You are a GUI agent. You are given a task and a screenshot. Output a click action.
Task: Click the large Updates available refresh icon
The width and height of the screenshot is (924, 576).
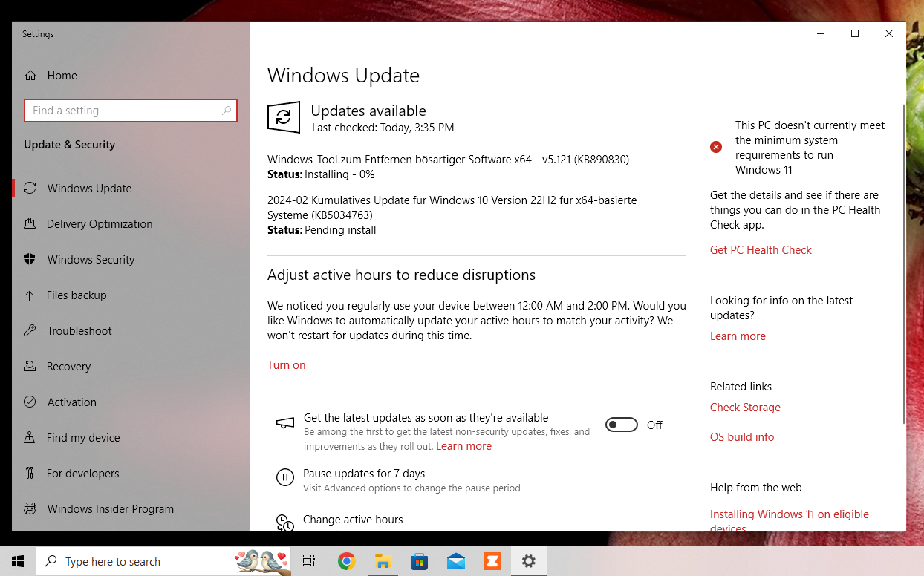tap(284, 117)
